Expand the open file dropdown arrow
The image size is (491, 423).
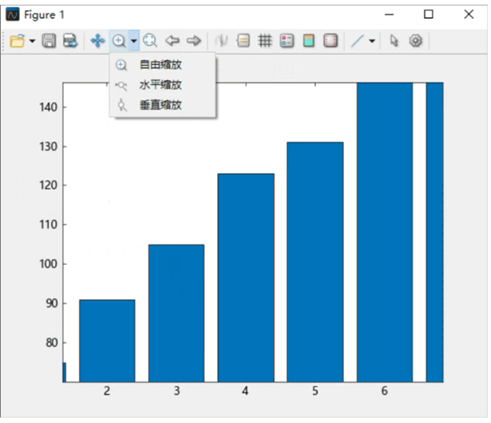[x=32, y=41]
